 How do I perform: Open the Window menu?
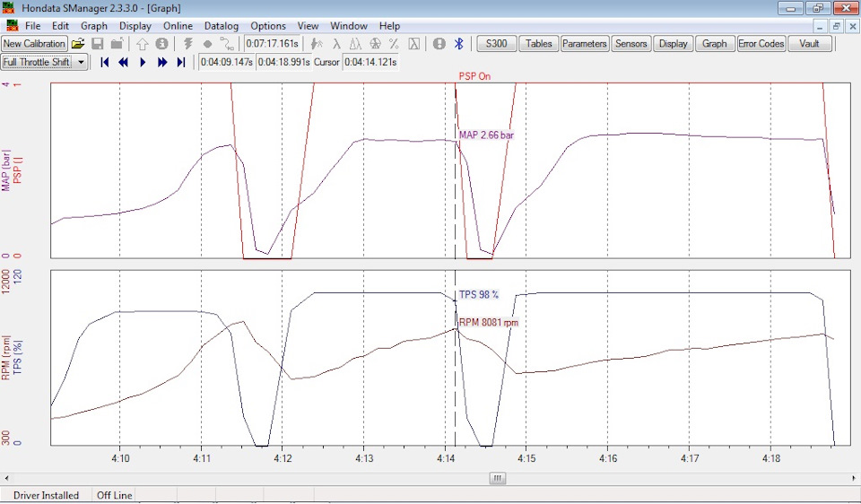click(349, 26)
